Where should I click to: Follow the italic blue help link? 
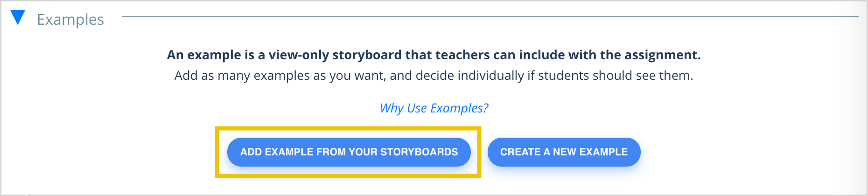point(434,108)
